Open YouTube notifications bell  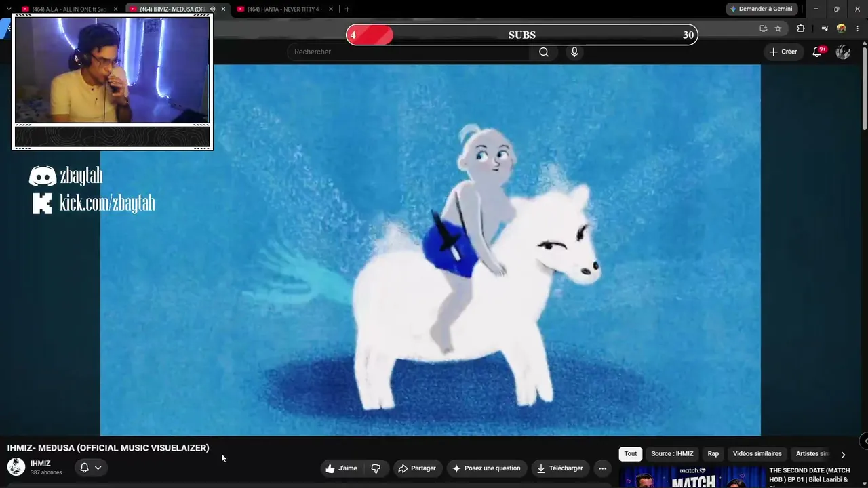point(817,52)
